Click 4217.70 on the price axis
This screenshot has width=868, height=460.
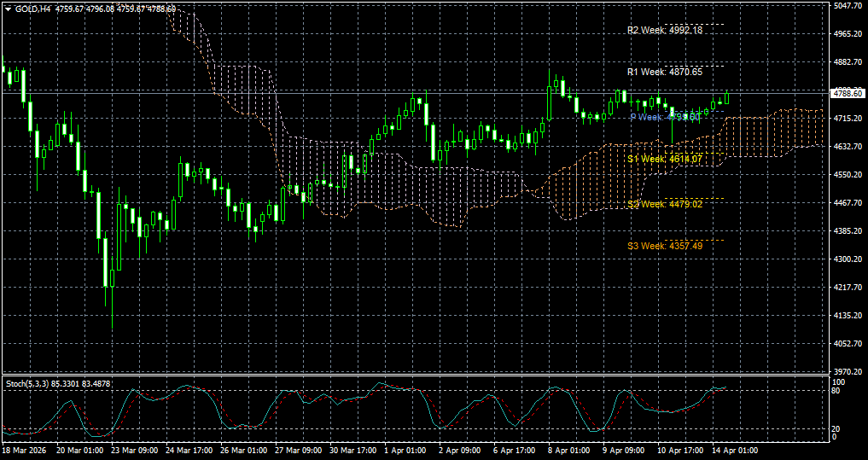tap(848, 288)
